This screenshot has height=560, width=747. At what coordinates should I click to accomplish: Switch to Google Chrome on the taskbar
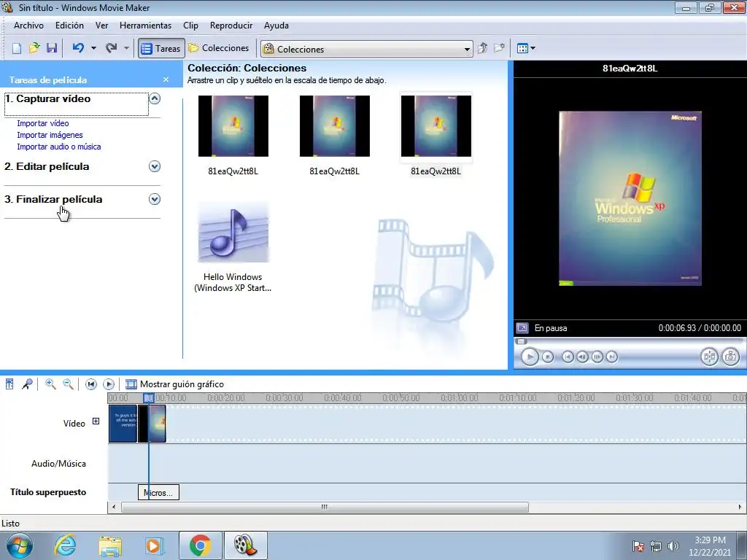pos(200,545)
